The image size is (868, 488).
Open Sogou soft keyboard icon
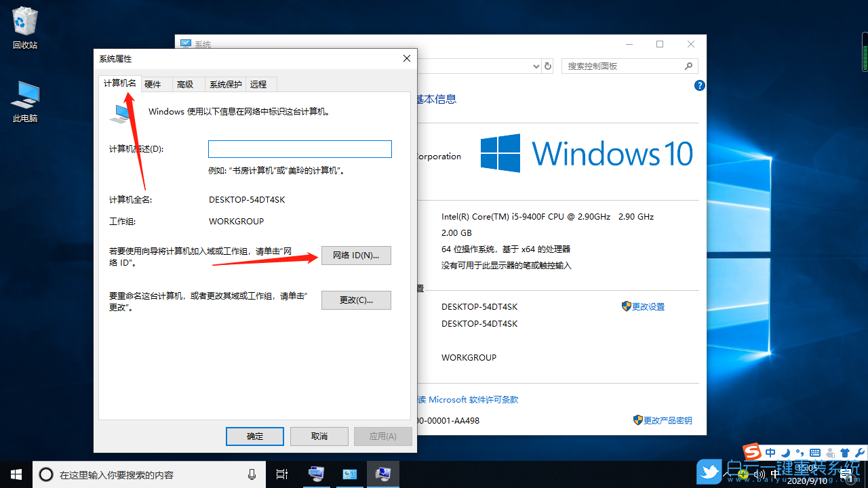(816, 452)
